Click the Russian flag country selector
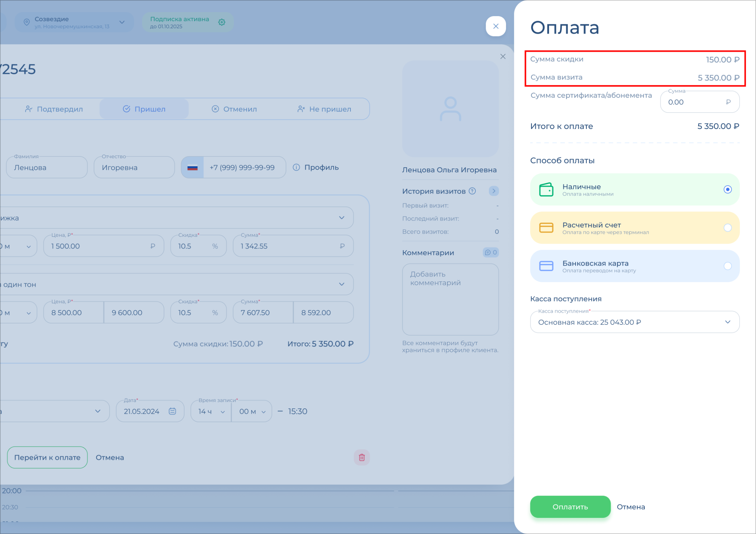 [x=192, y=168]
